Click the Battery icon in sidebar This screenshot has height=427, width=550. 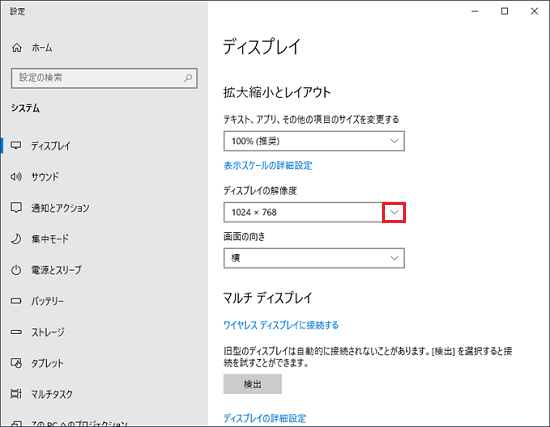click(x=16, y=301)
